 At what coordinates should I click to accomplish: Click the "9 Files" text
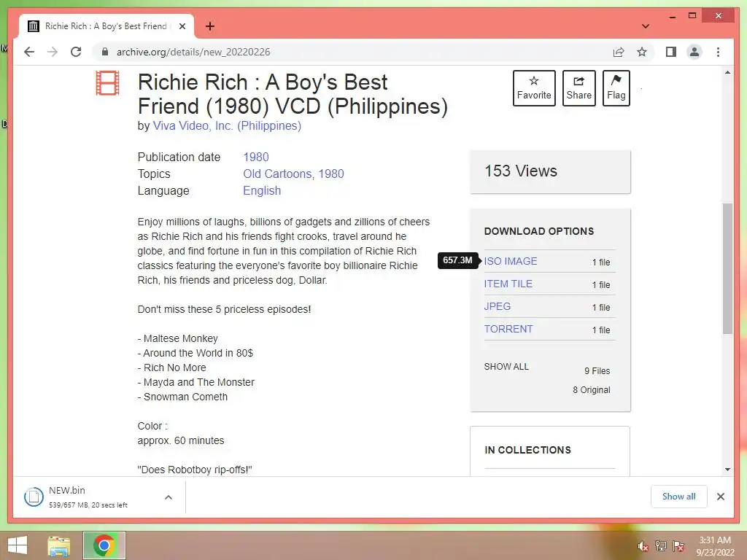(597, 371)
